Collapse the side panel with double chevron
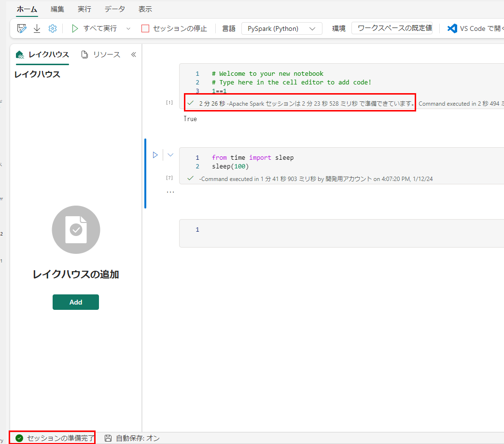 134,55
